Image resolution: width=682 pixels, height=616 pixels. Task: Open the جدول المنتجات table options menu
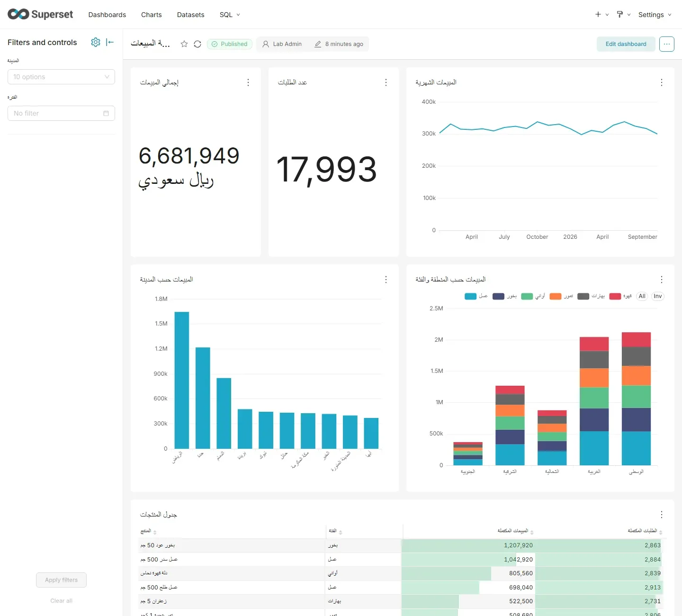point(662,515)
